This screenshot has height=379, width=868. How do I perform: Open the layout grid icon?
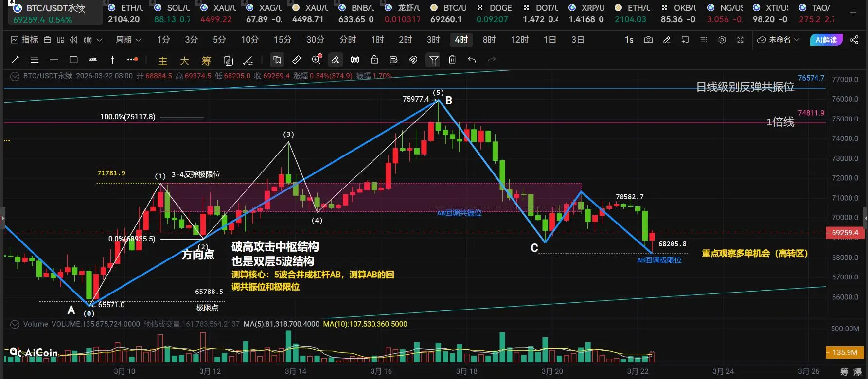[x=60, y=40]
